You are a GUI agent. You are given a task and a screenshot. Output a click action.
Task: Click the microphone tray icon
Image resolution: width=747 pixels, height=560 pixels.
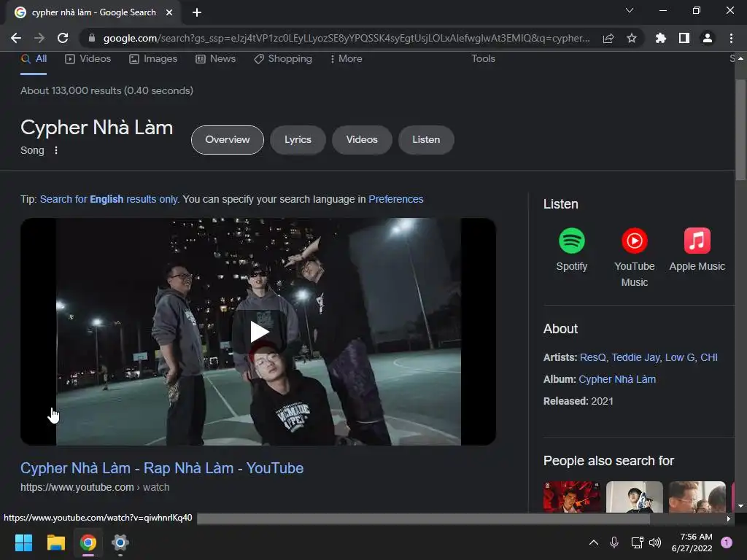tap(614, 542)
